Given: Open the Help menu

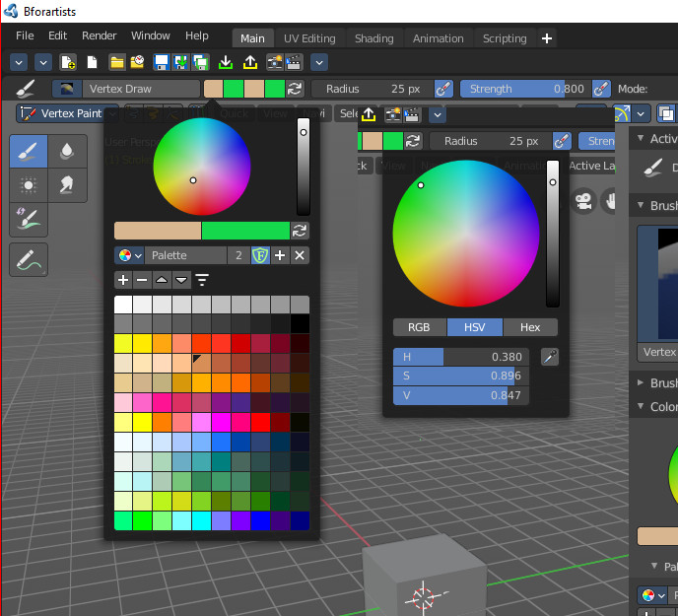Looking at the screenshot, I should [197, 35].
